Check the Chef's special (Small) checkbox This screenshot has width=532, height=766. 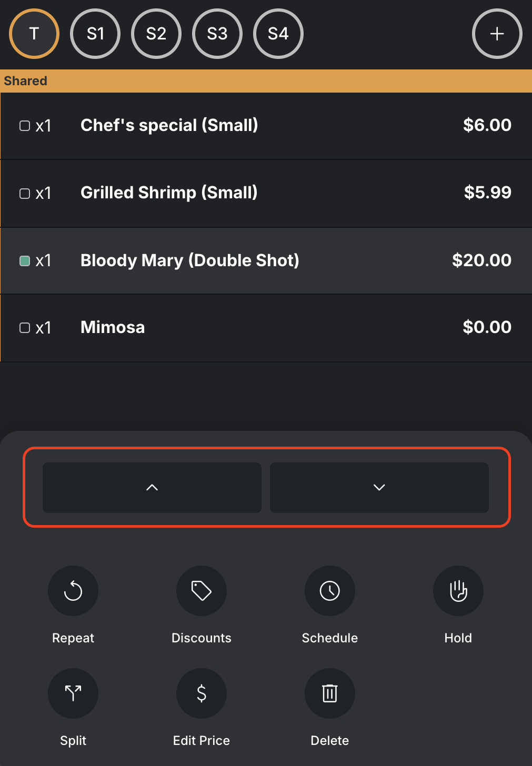(x=25, y=126)
